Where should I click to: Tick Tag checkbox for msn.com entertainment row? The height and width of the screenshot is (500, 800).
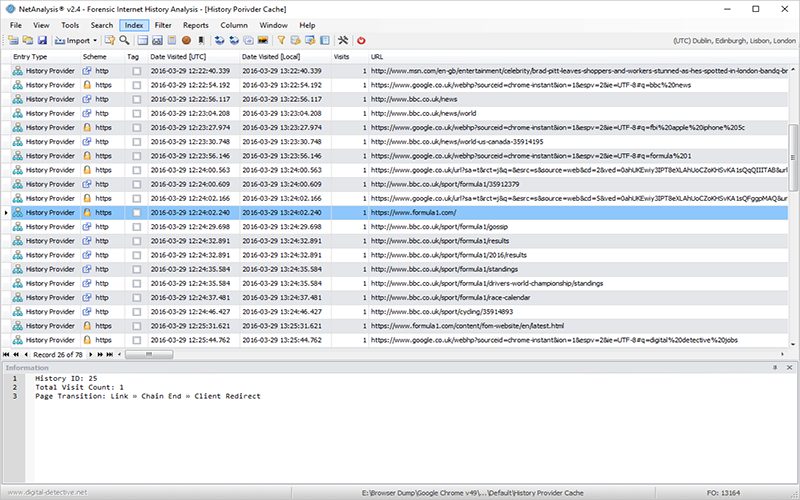(x=136, y=71)
